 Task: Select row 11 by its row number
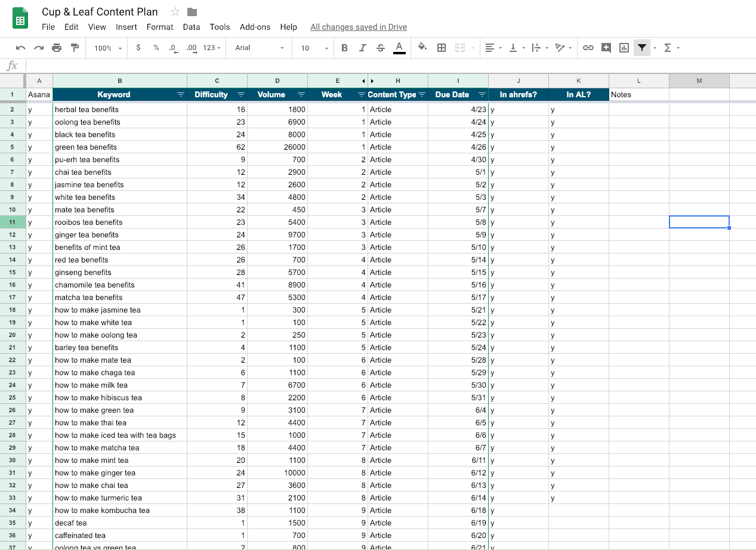tap(13, 222)
